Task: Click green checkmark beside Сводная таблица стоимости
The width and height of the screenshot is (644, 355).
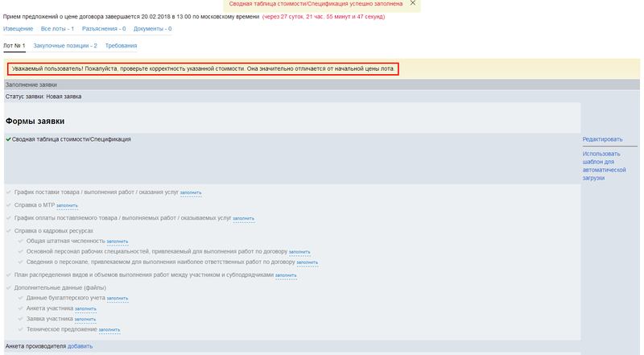Action: point(8,139)
